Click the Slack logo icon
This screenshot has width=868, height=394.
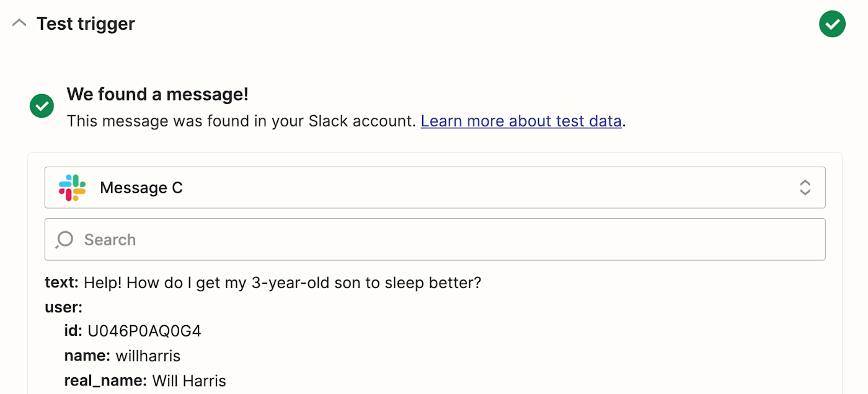click(x=72, y=188)
